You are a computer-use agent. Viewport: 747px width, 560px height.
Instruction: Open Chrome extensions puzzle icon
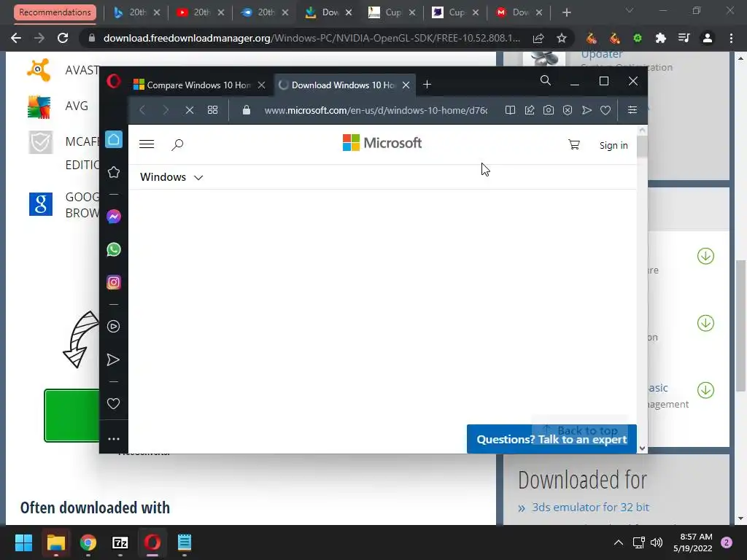tap(661, 38)
